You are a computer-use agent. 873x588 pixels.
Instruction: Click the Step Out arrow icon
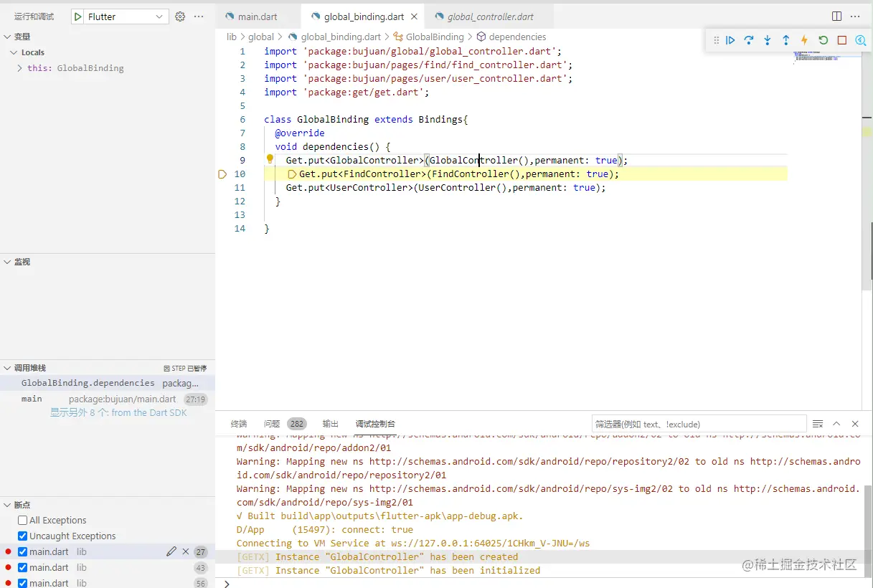pos(786,41)
